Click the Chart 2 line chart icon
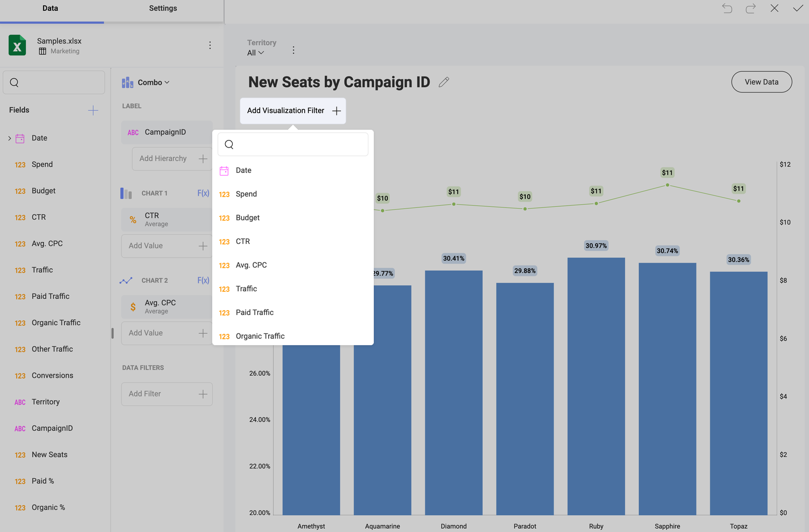 click(126, 281)
